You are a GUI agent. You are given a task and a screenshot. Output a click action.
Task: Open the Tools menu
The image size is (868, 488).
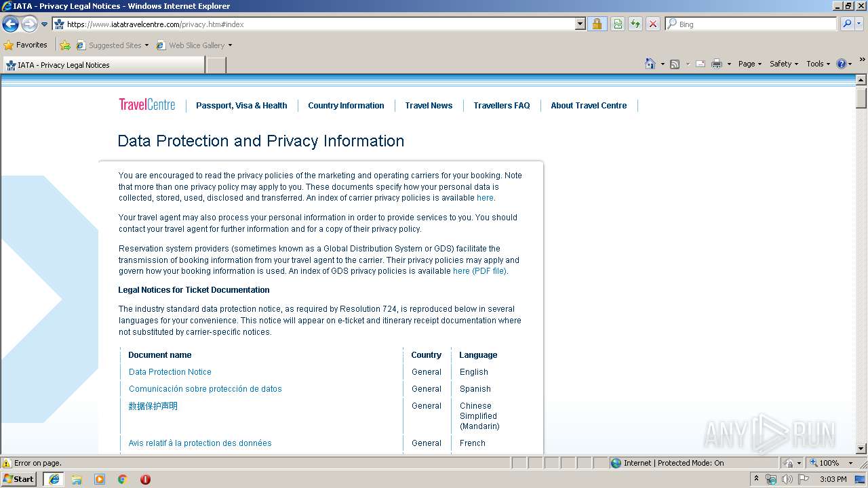coord(818,64)
